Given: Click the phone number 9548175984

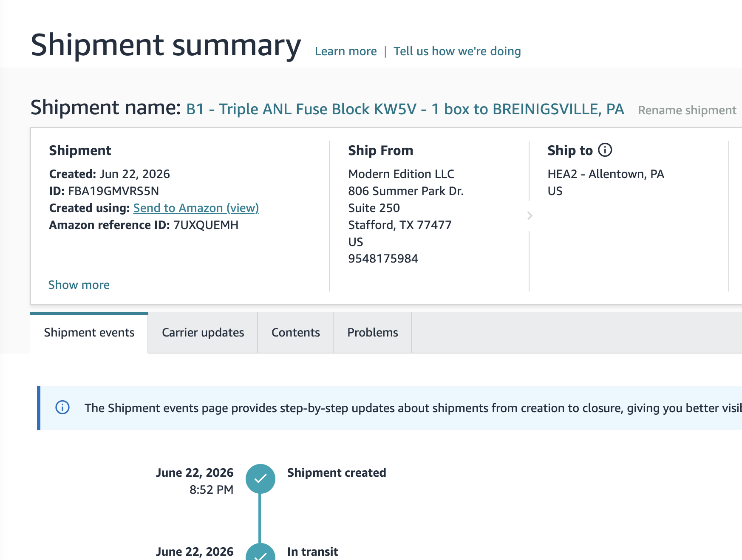Looking at the screenshot, I should (x=383, y=258).
